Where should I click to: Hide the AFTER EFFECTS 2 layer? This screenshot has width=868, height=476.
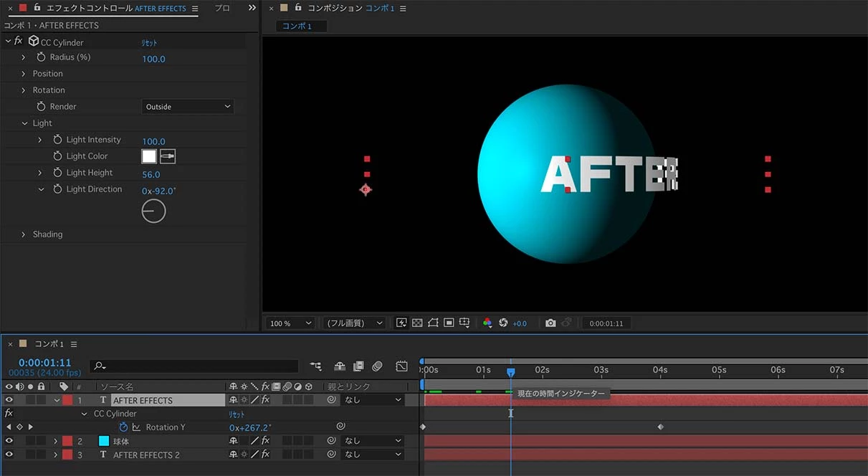[9, 454]
